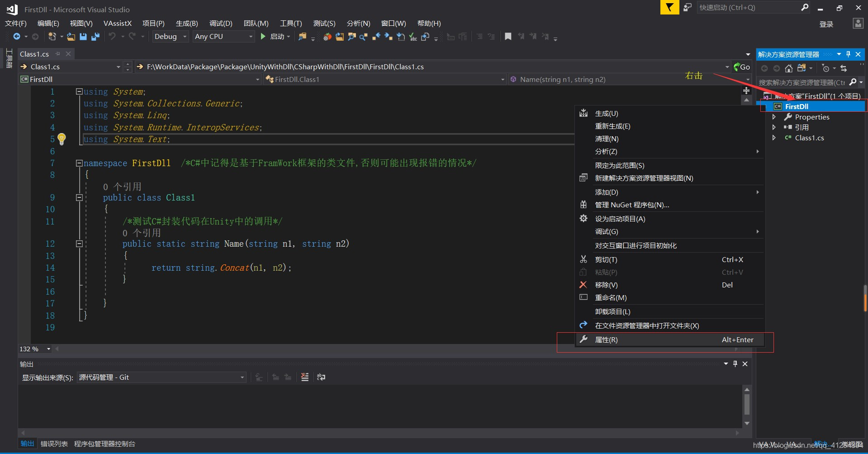Image resolution: width=868 pixels, height=454 pixels.
Task: Open the Name(string n1, string n2) member dropdown
Action: (630, 79)
